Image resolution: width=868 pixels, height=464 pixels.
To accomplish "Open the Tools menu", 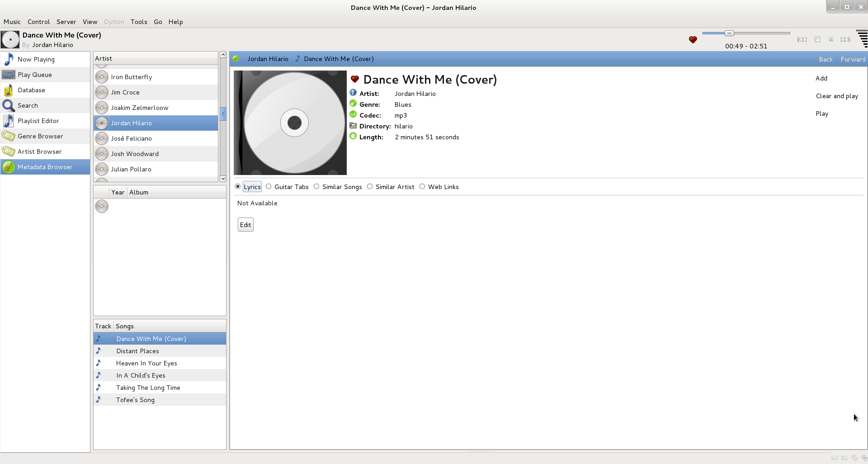I will point(138,22).
